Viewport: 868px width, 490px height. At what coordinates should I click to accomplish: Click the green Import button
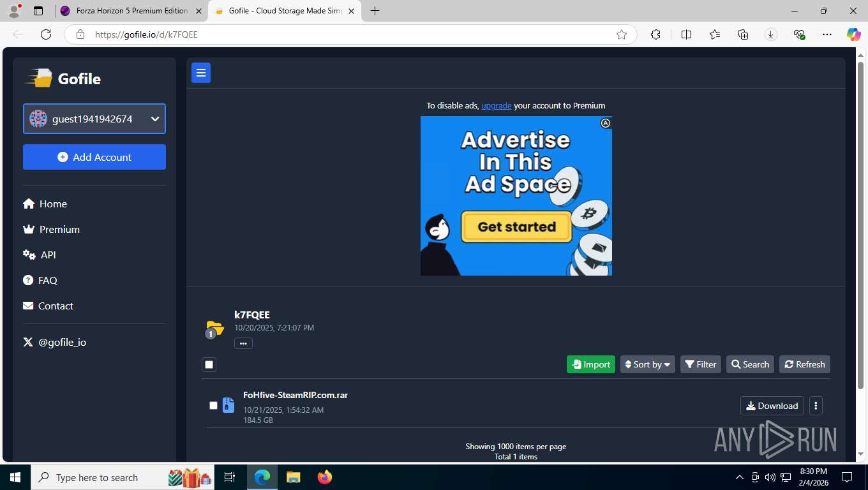tap(591, 364)
